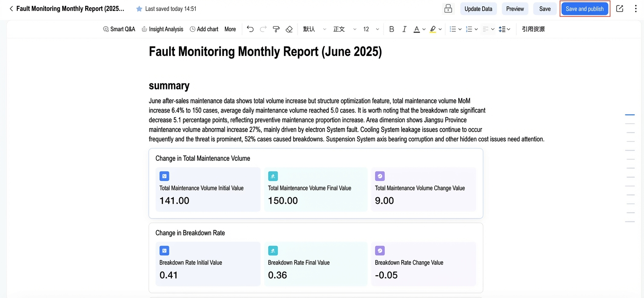Click the text alignment icon

486,29
